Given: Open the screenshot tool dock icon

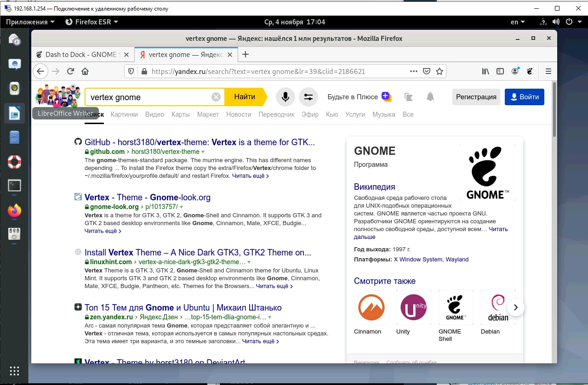Looking at the screenshot, I should pyautogui.click(x=14, y=234).
